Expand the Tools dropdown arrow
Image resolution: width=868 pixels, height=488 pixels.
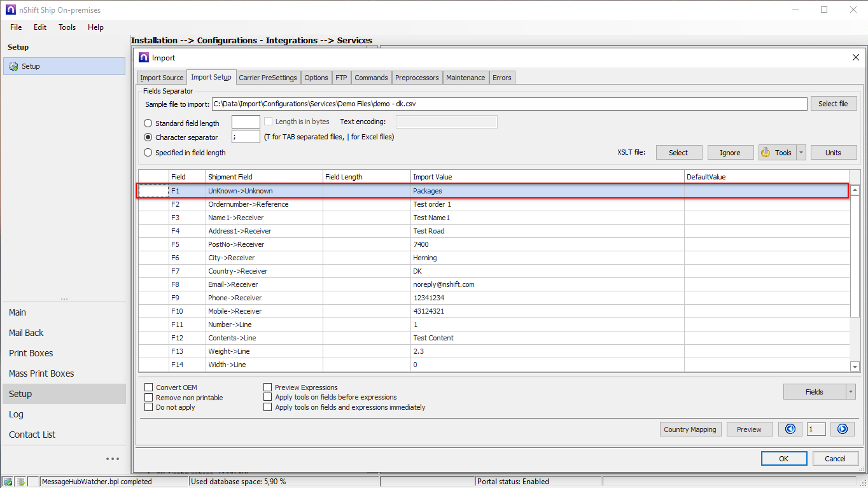tap(801, 153)
